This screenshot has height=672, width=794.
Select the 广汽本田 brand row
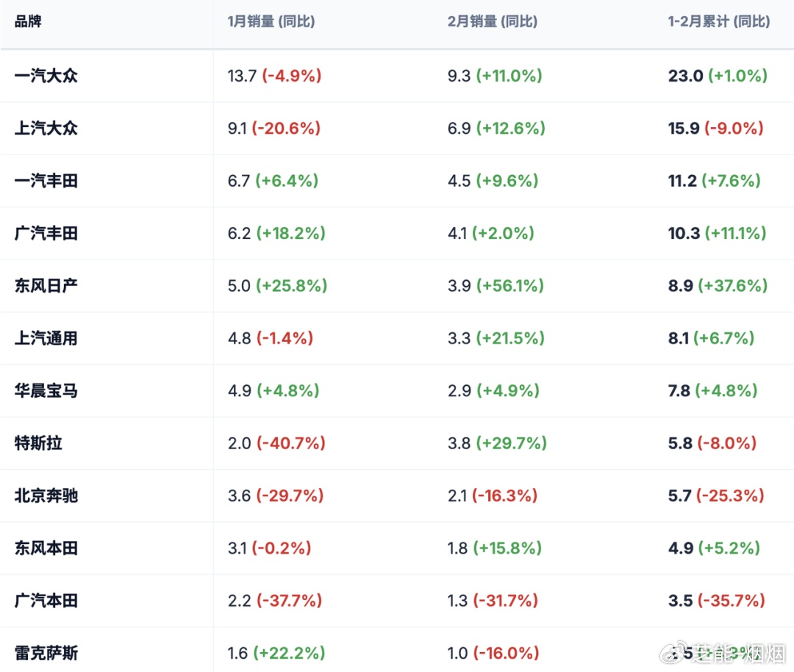46,601
